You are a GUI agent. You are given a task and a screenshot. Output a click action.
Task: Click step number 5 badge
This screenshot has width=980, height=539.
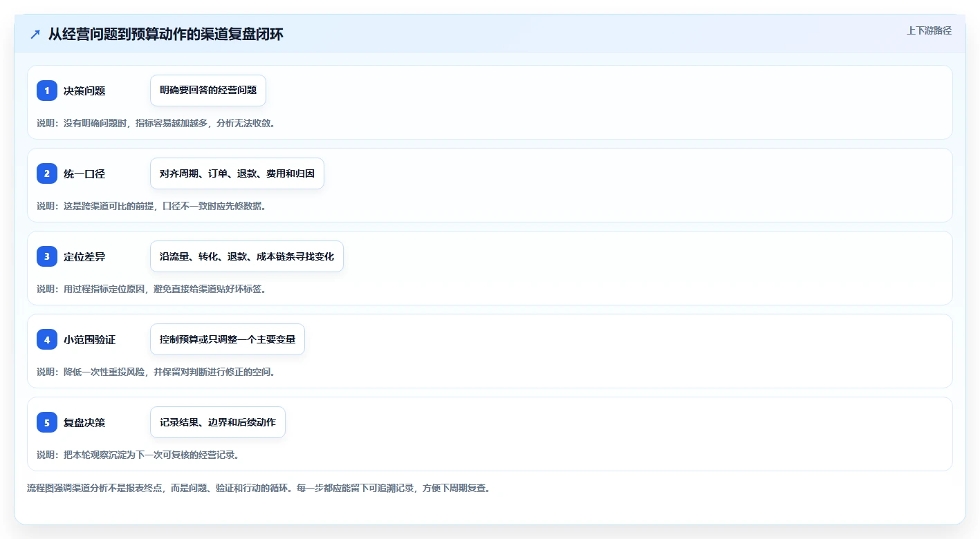[x=47, y=422]
